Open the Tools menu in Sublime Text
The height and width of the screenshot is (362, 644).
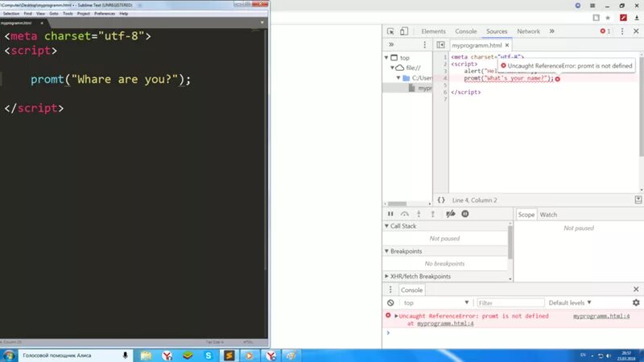(68, 14)
